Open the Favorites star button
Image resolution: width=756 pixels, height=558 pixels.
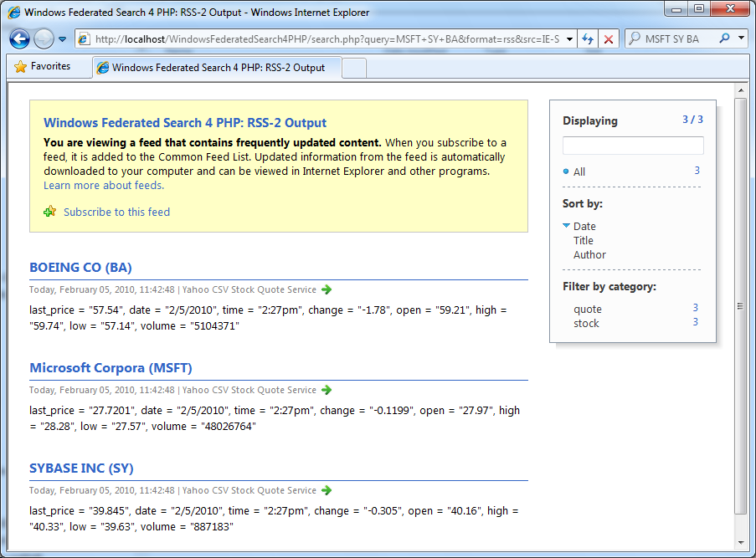43,66
